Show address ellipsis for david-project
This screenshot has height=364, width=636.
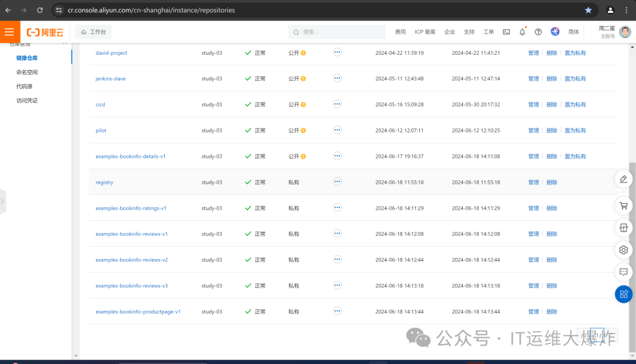[x=337, y=52]
